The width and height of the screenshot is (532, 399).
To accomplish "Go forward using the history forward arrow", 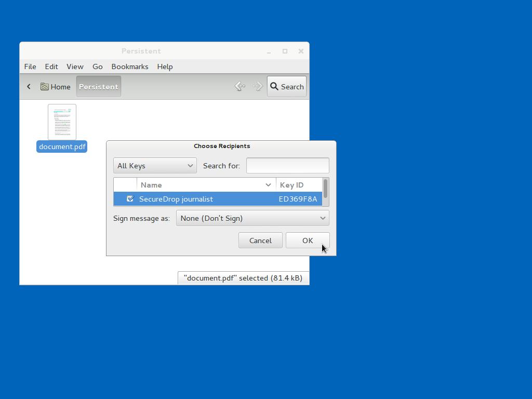I will click(x=258, y=86).
